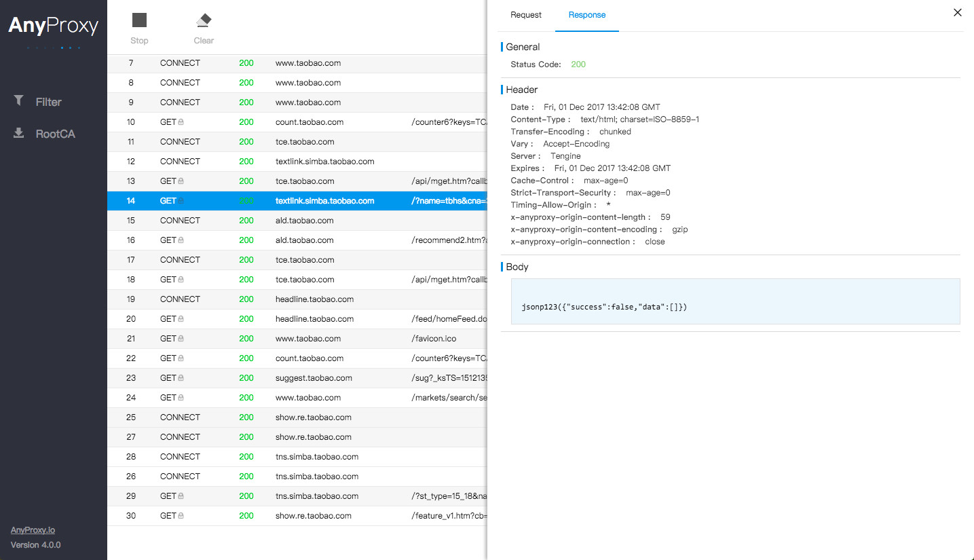Open the AnyProxy.io link

pos(33,530)
